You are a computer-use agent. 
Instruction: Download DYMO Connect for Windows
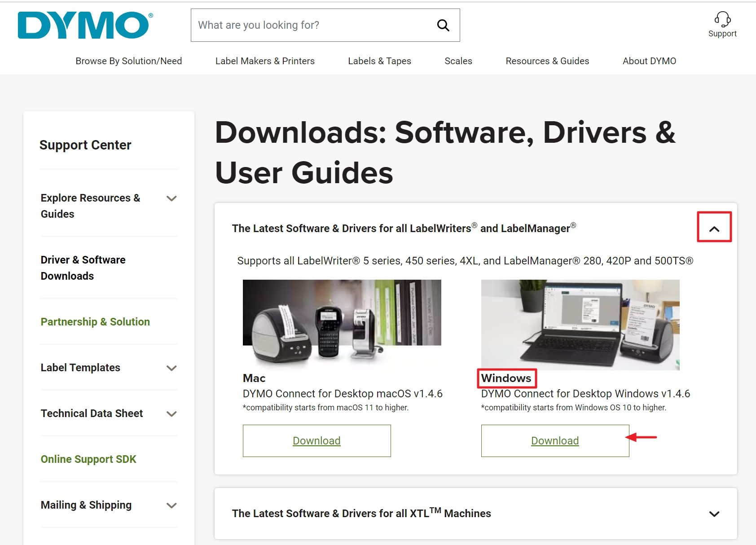[x=555, y=441]
